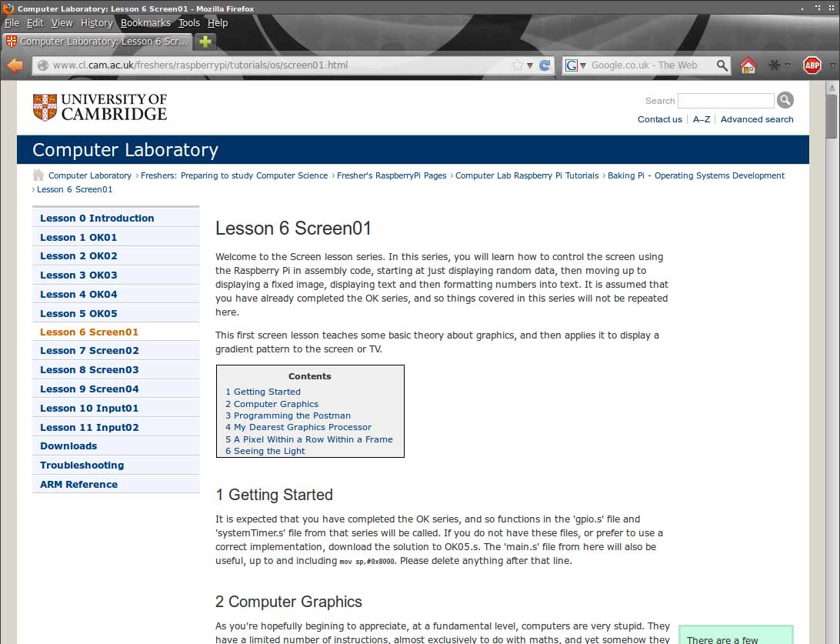Viewport: 840px width, 644px height.
Task: Jump to '5 A Pixel Within a Row Within a Frame'
Action: coord(309,440)
